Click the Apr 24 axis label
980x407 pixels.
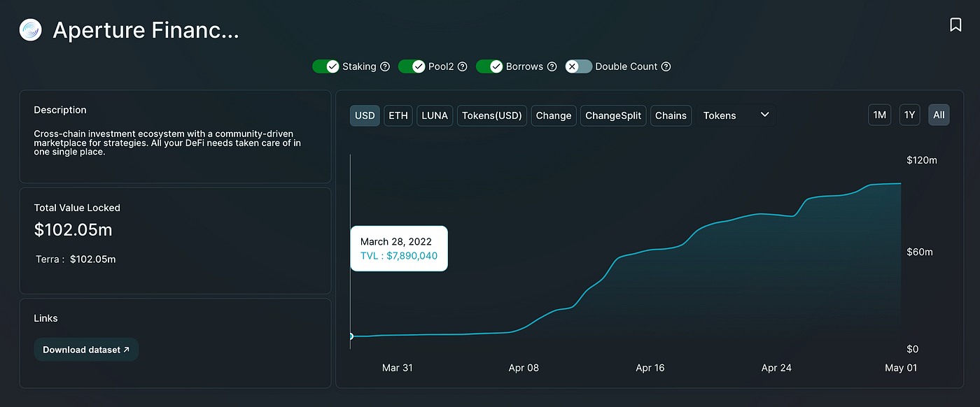pos(776,368)
